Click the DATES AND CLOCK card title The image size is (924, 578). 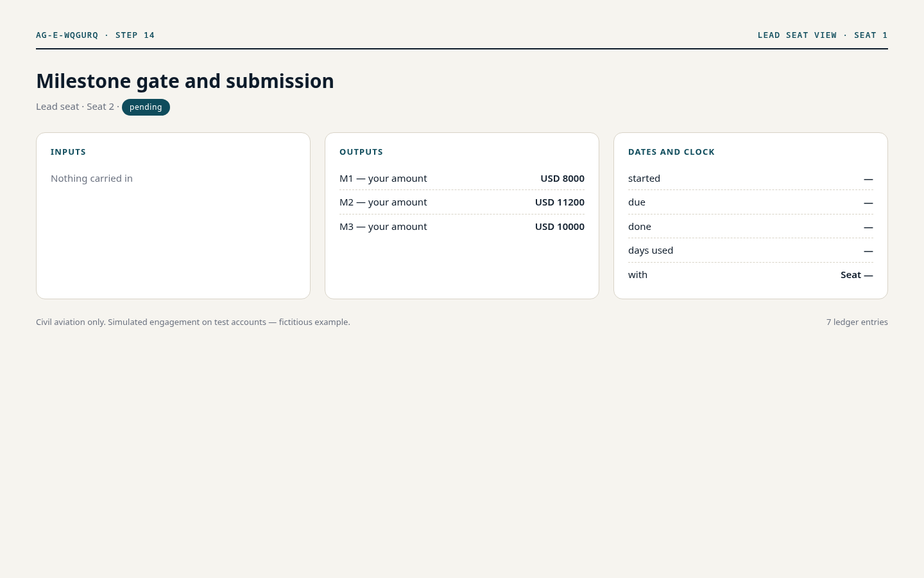(671, 152)
